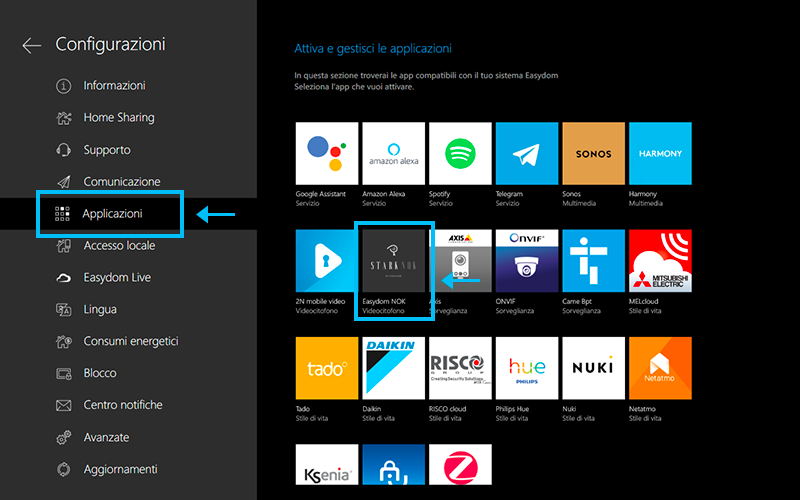
Task: Open the Avanzate settings
Action: pos(106,437)
